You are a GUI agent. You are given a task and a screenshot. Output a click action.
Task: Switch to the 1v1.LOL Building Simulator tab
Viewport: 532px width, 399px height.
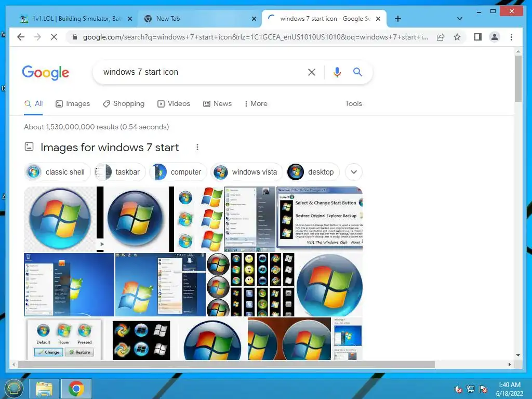[76, 19]
